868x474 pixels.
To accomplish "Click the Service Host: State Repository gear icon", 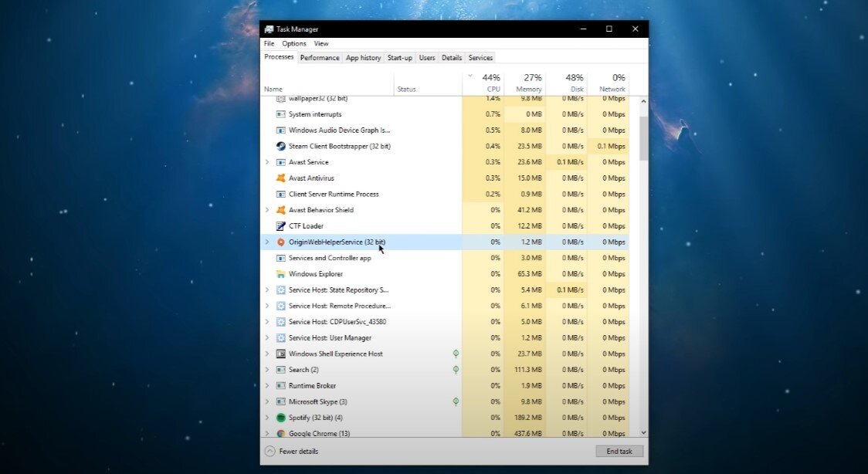I will [280, 289].
